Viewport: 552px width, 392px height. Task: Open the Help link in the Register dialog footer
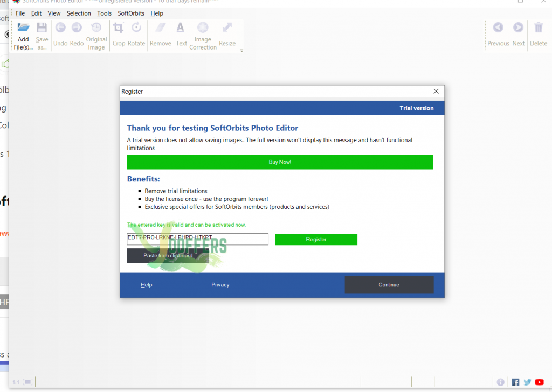tap(147, 285)
